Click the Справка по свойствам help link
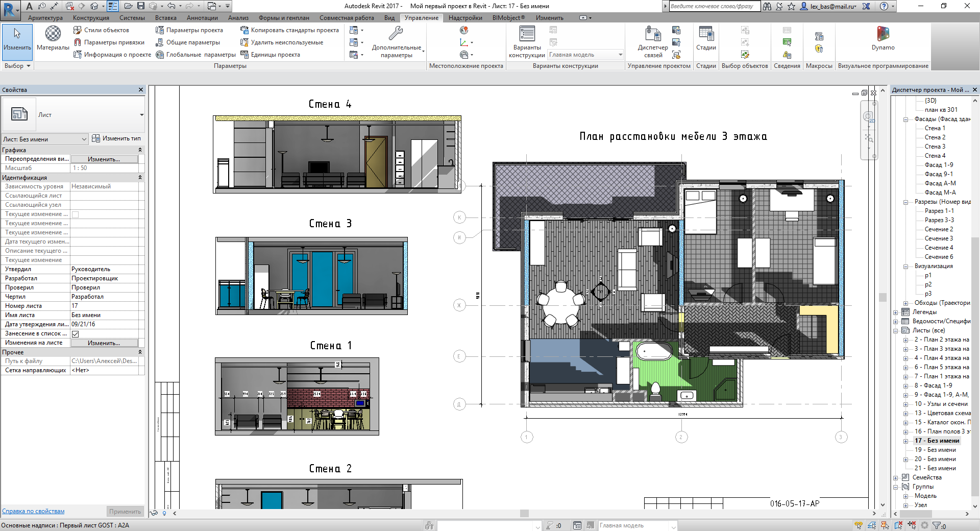 click(x=33, y=511)
